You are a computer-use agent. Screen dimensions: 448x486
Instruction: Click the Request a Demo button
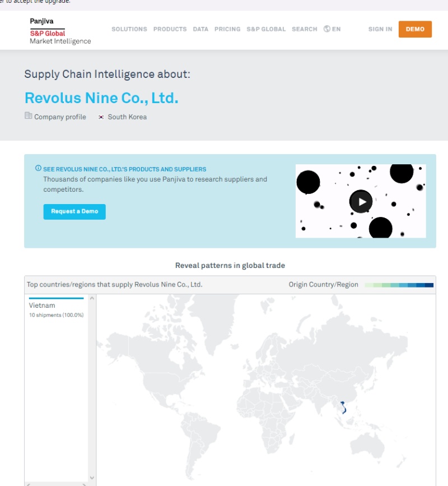click(74, 211)
